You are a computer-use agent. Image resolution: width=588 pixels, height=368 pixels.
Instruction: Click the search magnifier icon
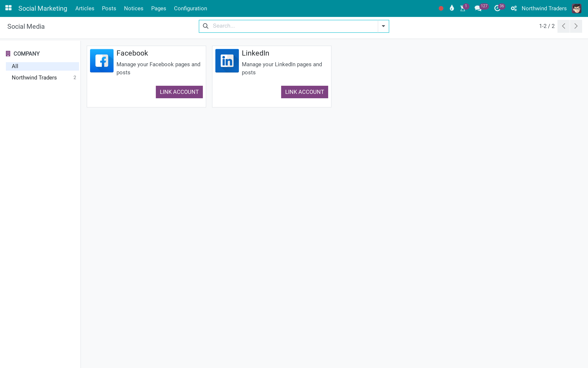206,26
